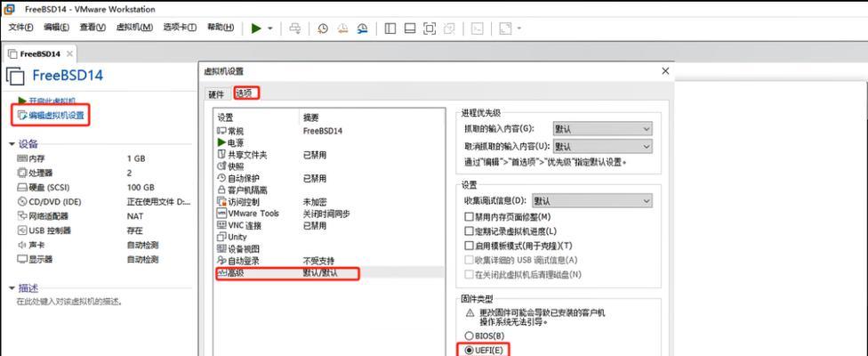
Task: Open the 查看(V) menu
Action: pyautogui.click(x=92, y=27)
